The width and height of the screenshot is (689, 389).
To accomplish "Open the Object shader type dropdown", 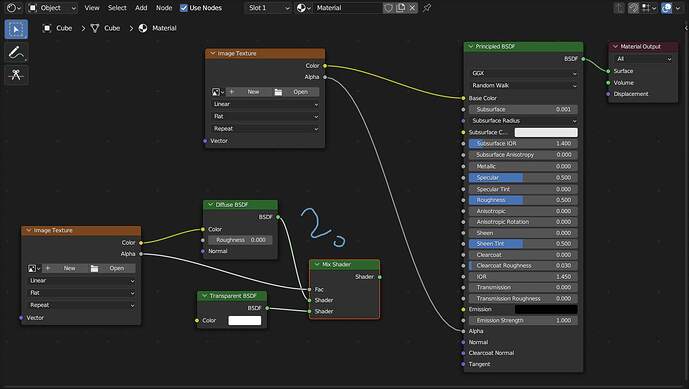I will (52, 8).
